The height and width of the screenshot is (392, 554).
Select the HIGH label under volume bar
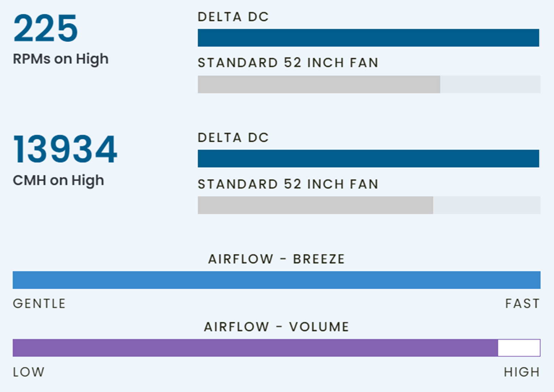coord(521,372)
